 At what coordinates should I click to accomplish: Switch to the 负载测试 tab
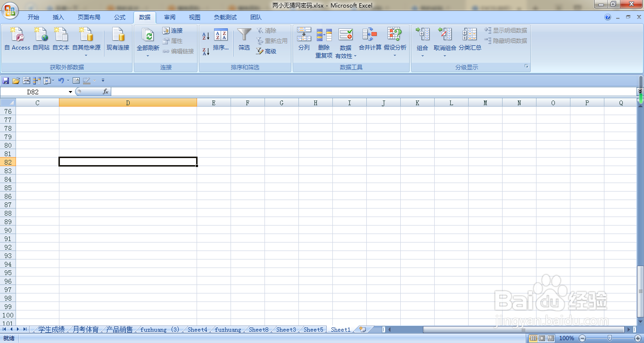coord(225,17)
